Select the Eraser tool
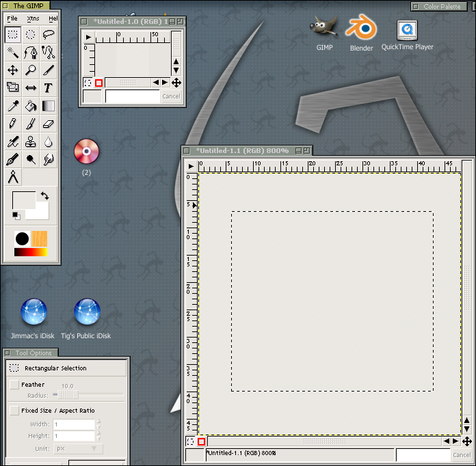 49,124
